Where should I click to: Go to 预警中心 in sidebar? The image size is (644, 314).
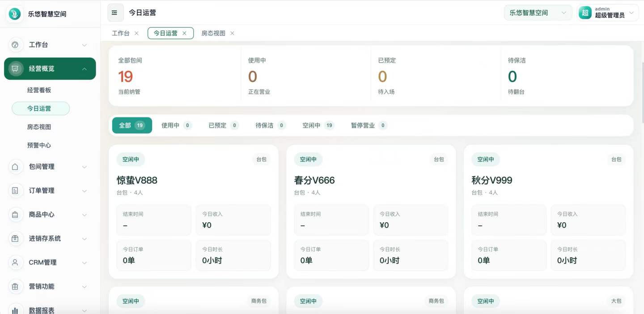[x=39, y=145]
